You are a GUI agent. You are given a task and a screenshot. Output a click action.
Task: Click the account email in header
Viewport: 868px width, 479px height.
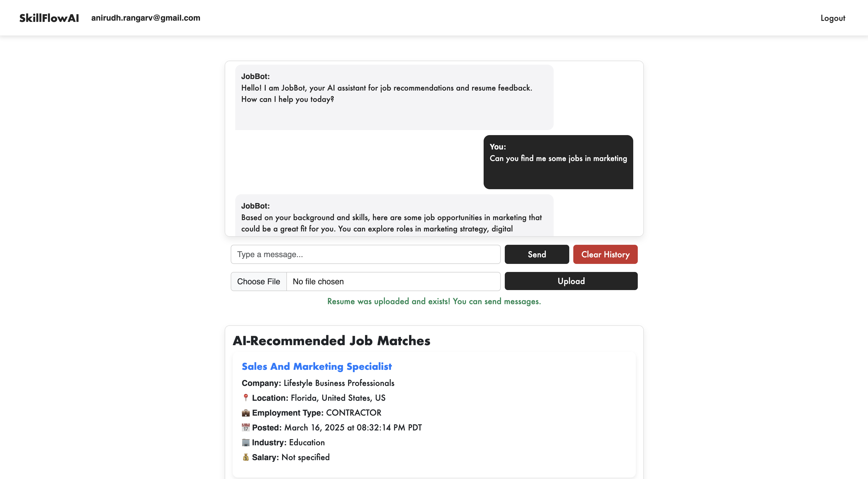[x=146, y=18]
